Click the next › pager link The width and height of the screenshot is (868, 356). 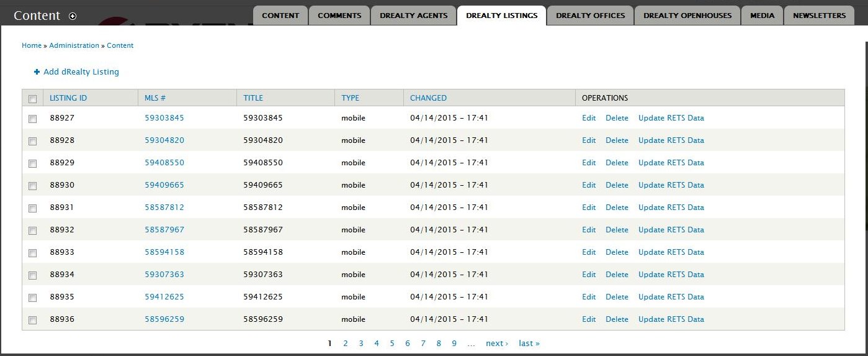pyautogui.click(x=497, y=344)
